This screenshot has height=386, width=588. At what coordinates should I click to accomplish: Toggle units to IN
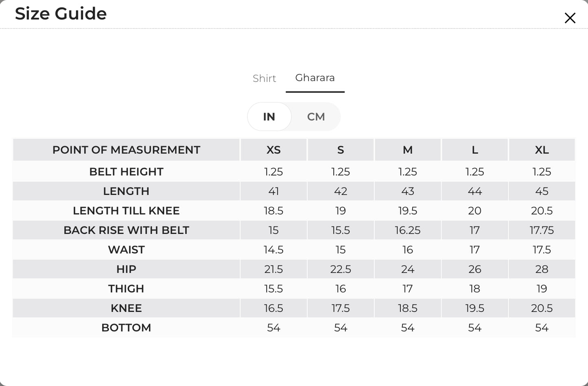tap(269, 117)
